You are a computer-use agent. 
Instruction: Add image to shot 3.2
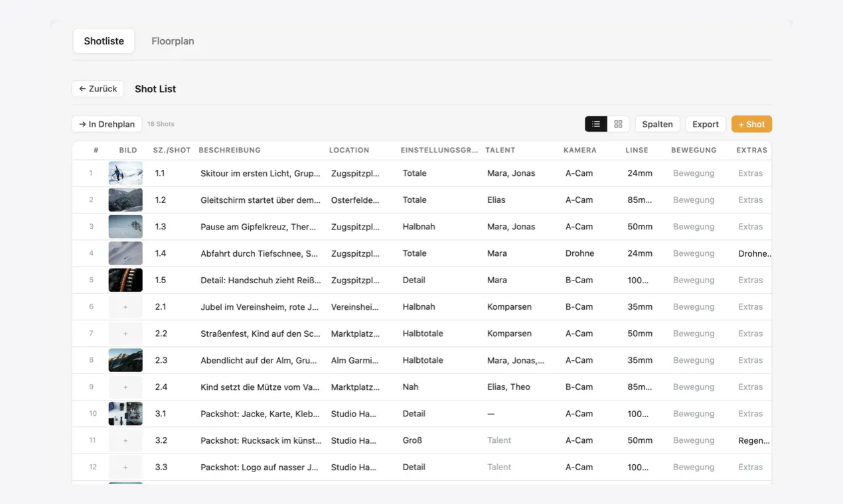coord(125,440)
